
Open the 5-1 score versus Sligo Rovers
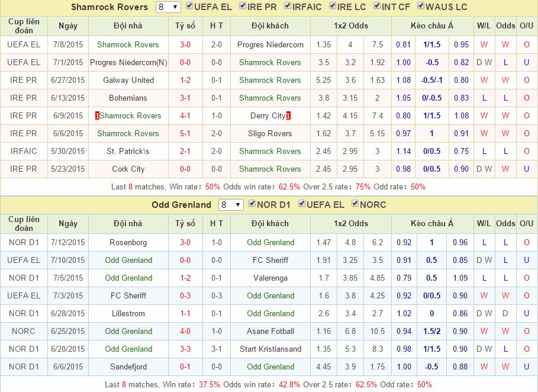click(185, 133)
